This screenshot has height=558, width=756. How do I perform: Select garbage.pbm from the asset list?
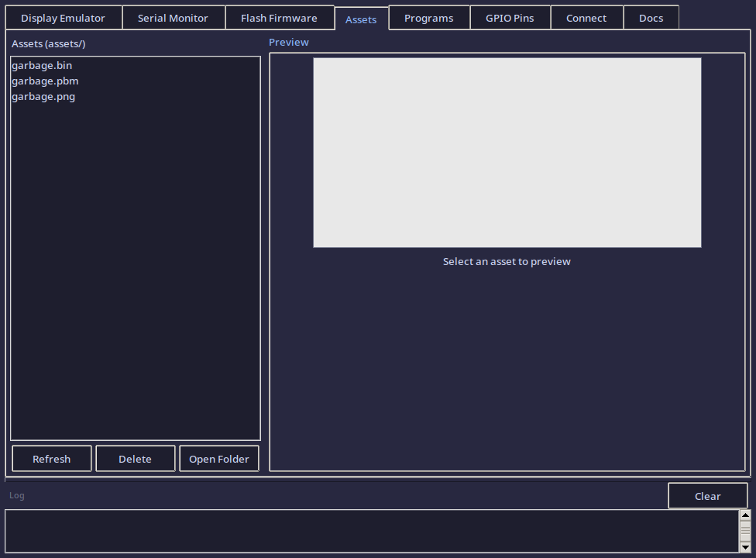[x=44, y=81]
